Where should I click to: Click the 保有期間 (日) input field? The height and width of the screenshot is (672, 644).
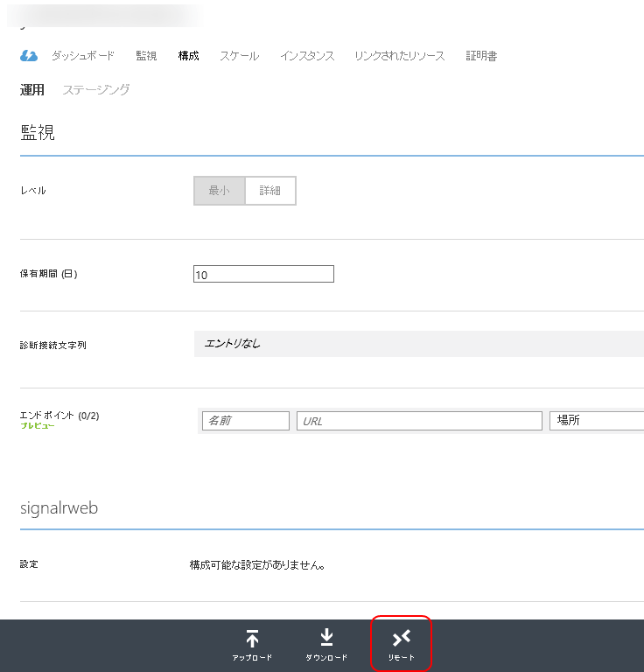263,275
